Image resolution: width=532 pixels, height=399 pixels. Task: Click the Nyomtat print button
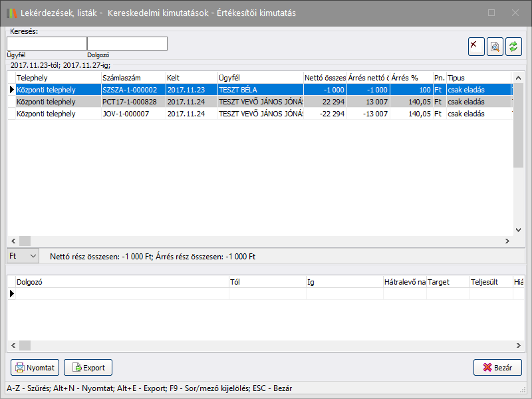35,367
